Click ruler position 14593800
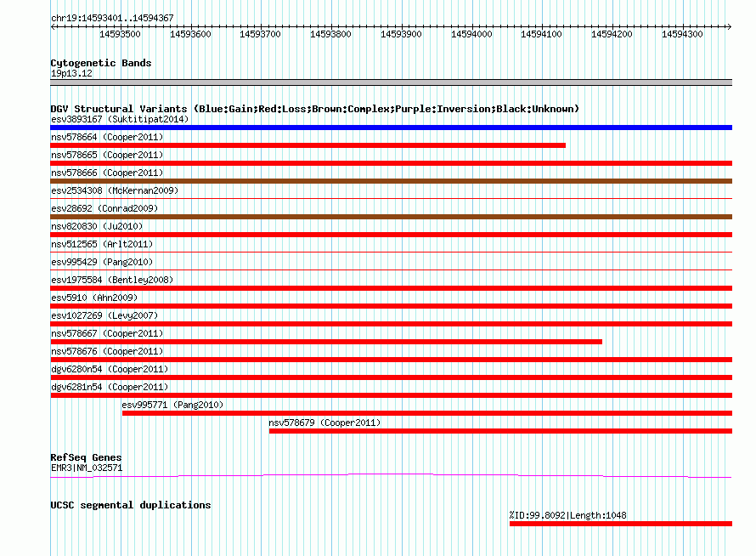The width and height of the screenshot is (756, 556). 330,34
